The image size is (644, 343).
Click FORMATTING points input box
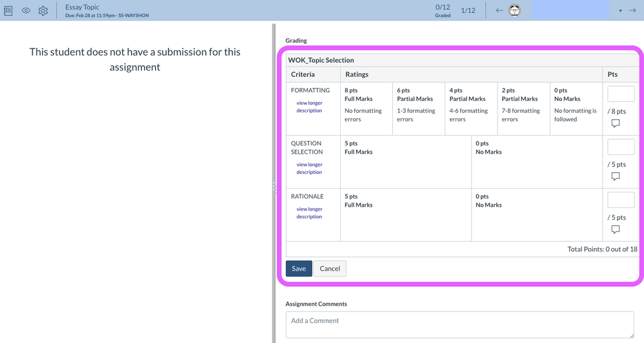coord(621,94)
